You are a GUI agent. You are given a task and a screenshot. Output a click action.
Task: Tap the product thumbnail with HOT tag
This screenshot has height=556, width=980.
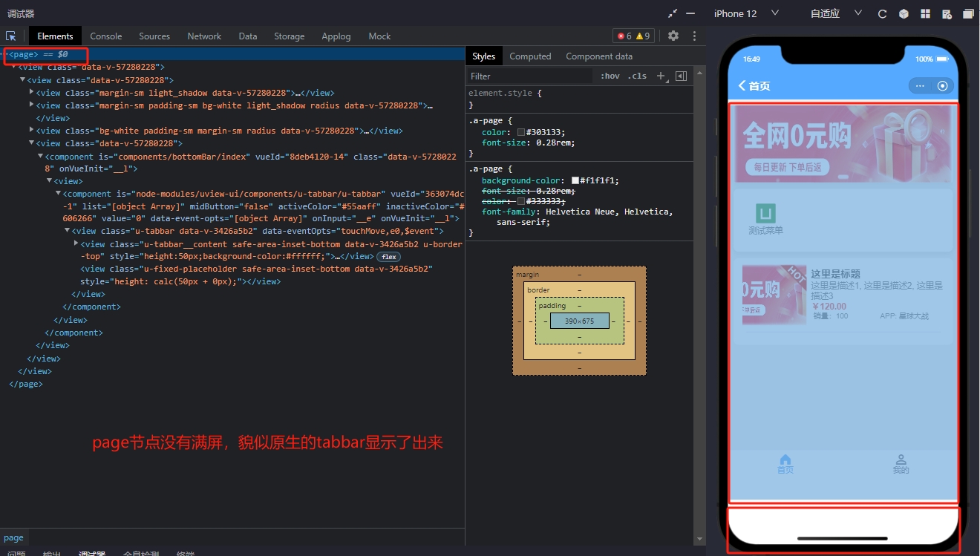pyautogui.click(x=774, y=295)
